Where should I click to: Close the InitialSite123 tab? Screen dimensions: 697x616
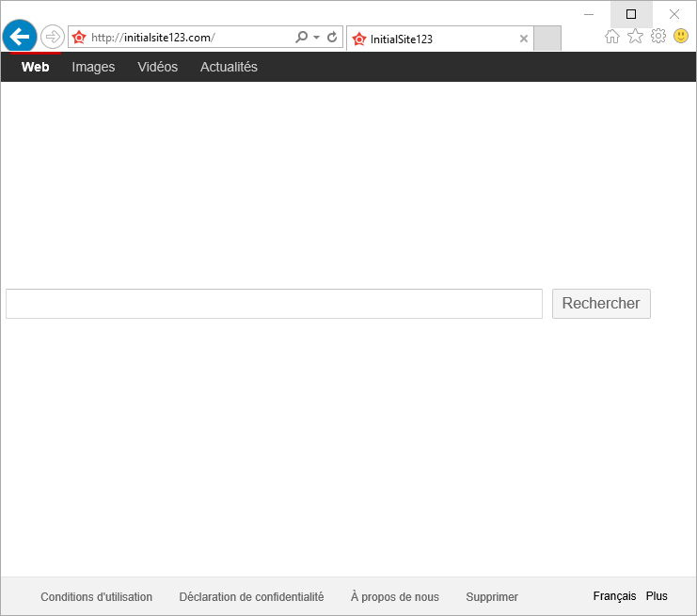pos(524,39)
